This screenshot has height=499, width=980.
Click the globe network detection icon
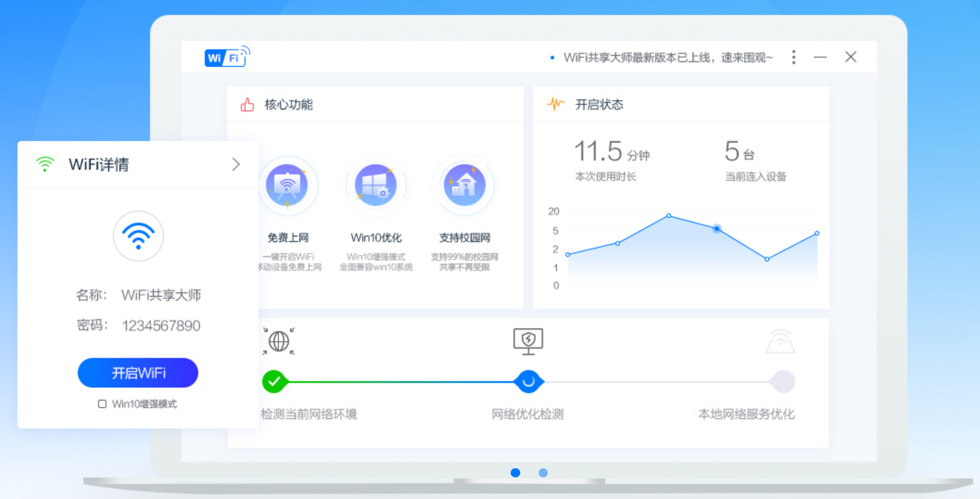point(279,341)
